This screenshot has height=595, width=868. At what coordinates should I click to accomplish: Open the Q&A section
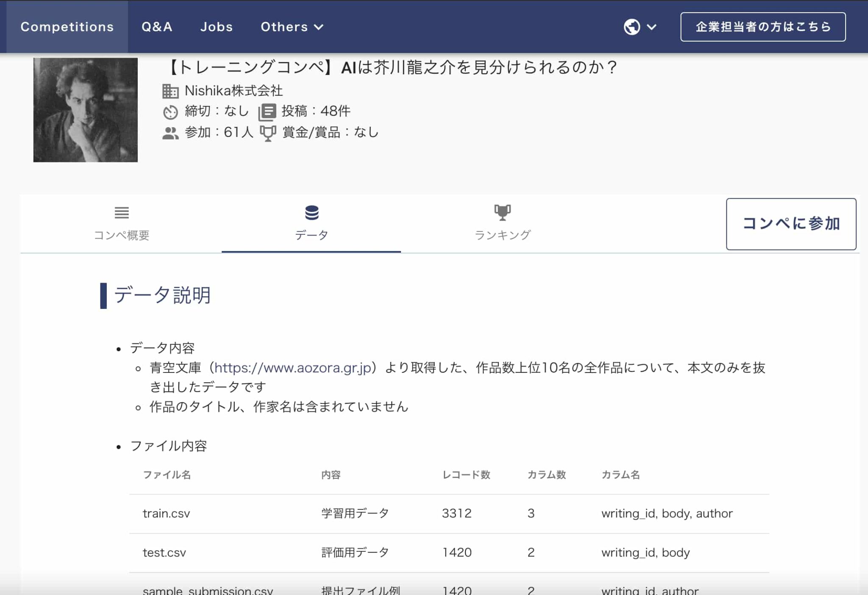[157, 27]
